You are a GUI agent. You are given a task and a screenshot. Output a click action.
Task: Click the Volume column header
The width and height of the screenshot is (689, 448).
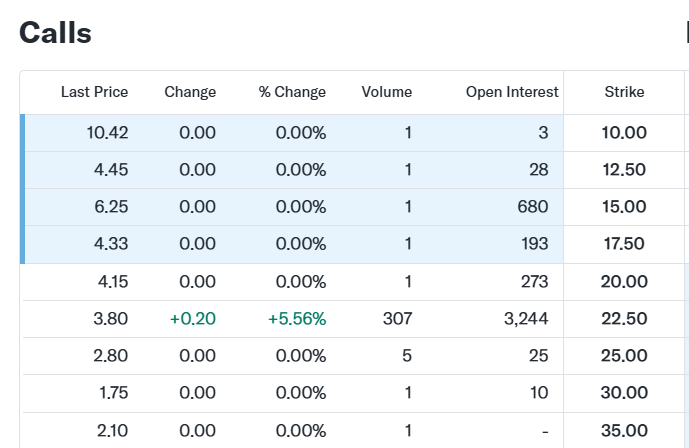click(x=387, y=92)
